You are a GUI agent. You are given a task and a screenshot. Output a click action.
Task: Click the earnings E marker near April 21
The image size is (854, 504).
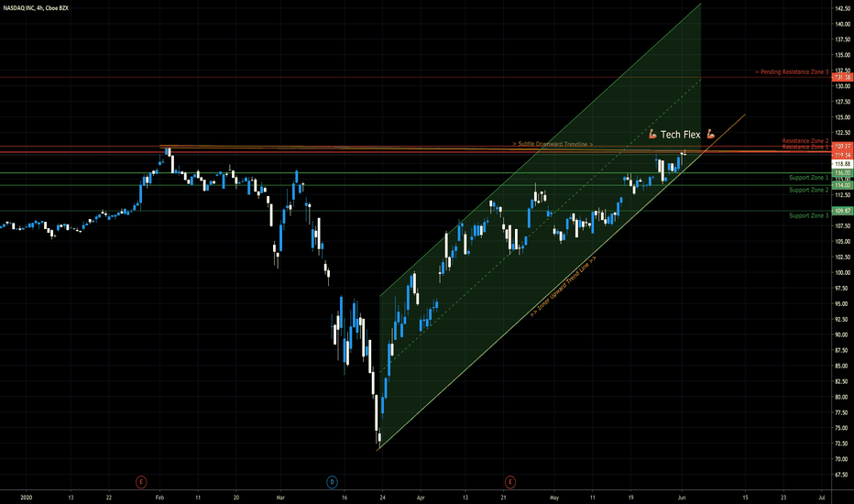pyautogui.click(x=509, y=482)
